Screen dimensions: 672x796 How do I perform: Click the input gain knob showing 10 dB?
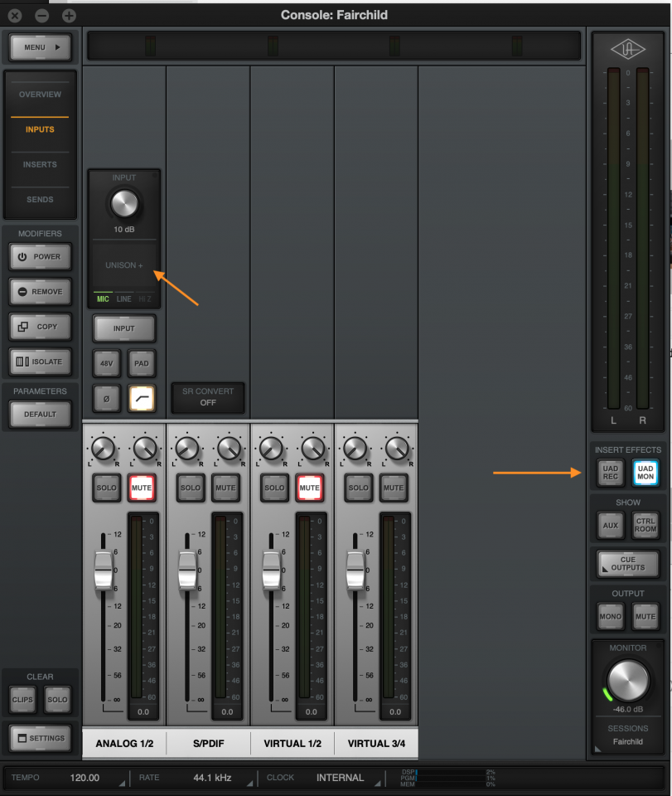point(124,204)
